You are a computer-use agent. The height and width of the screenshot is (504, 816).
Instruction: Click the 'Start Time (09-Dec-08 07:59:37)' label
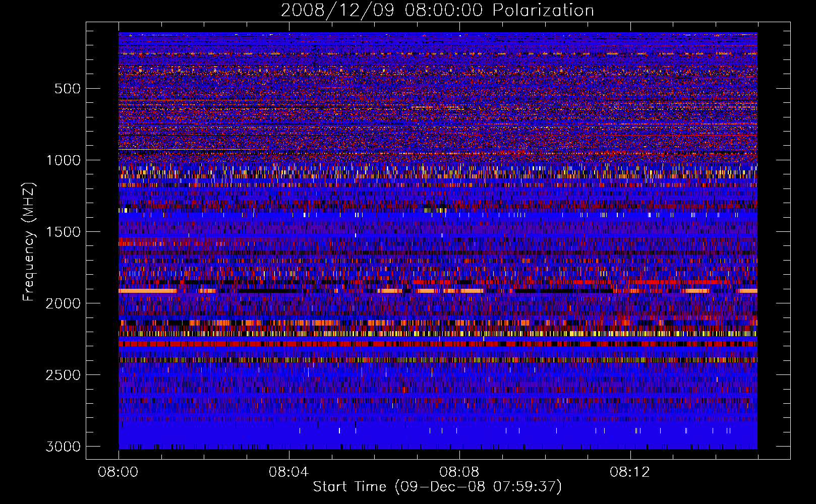437,487
